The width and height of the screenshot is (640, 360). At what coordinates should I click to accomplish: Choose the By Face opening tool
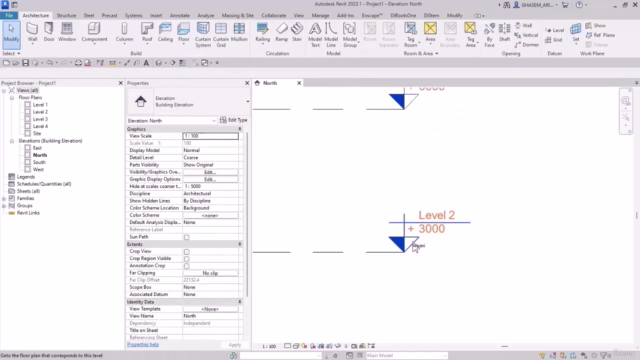click(x=489, y=35)
